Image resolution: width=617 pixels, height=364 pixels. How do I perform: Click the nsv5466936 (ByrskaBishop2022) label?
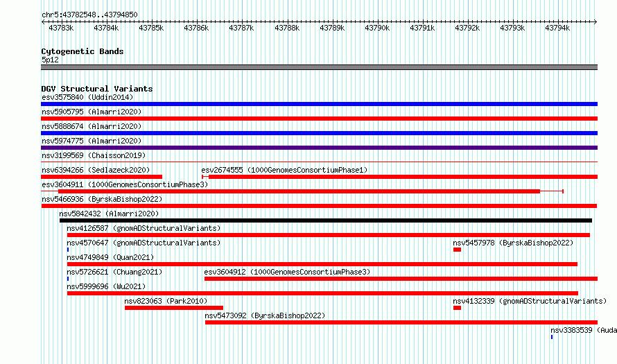coord(102,199)
